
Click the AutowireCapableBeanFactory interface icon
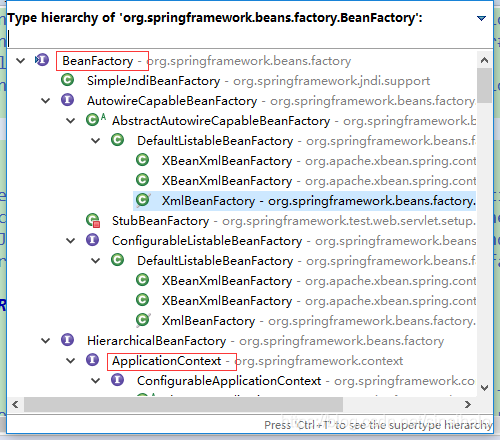pyautogui.click(x=67, y=100)
